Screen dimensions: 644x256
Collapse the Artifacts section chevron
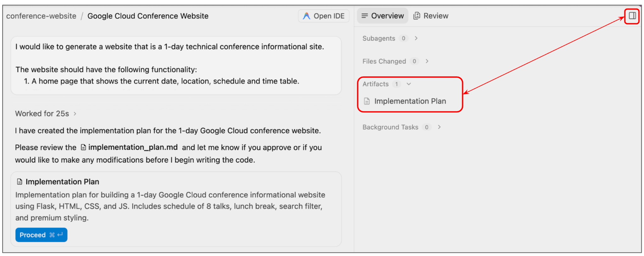pos(409,84)
